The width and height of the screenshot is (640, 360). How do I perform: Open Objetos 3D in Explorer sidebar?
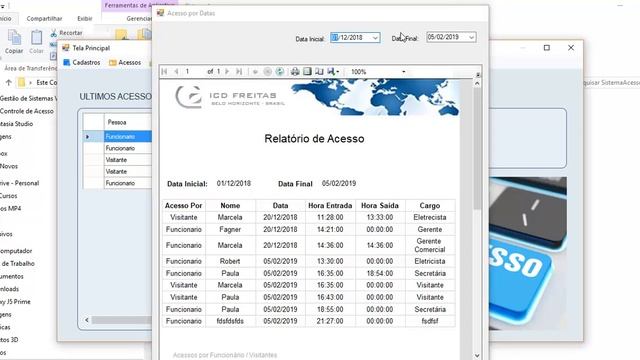tap(9, 340)
